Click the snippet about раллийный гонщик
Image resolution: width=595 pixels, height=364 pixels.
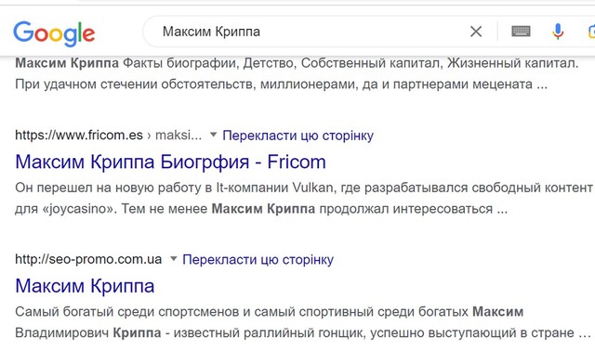pos(303,322)
